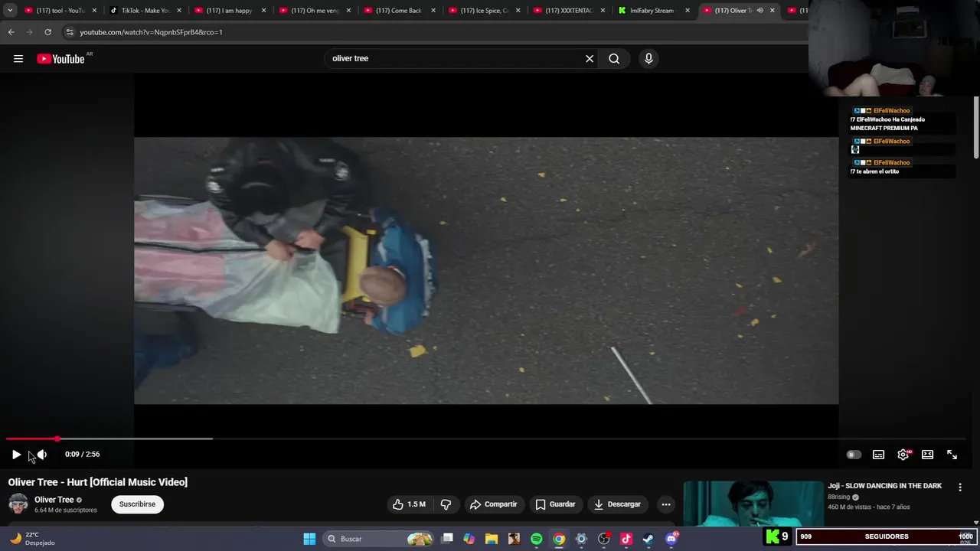980x551 pixels.
Task: Click the taskbar Buscar search box
Action: tap(378, 539)
